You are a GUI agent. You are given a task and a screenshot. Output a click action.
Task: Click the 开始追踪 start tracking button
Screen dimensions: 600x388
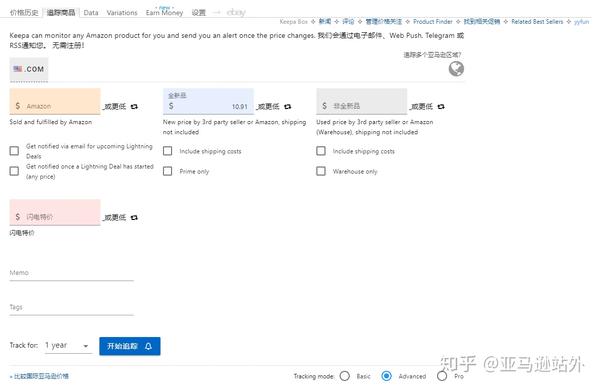coord(130,346)
